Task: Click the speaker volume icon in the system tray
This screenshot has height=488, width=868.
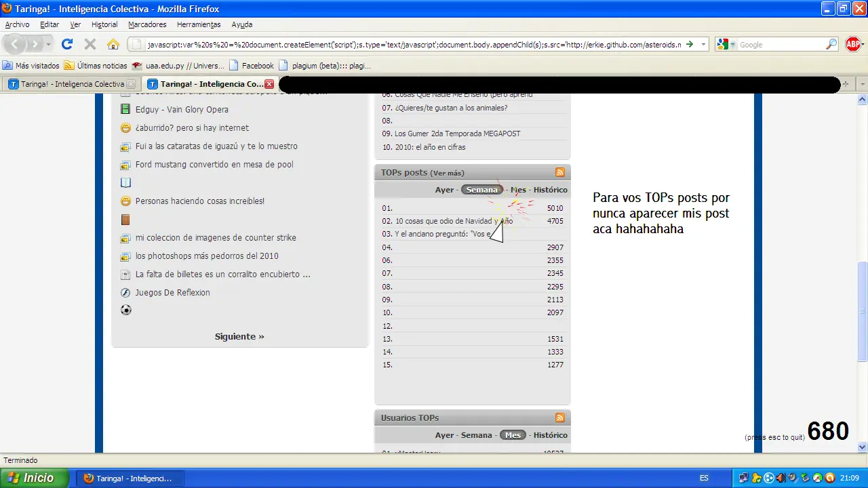Action: pyautogui.click(x=781, y=477)
